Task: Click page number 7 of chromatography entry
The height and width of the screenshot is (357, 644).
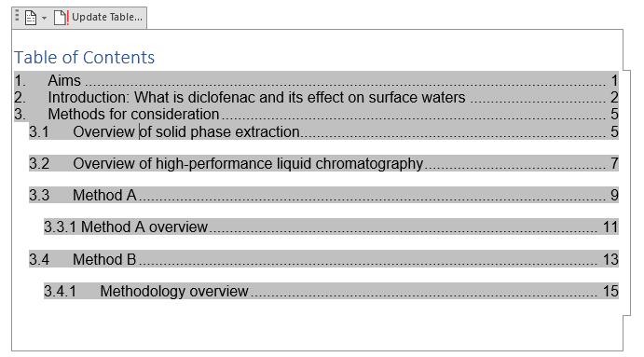Action: 614,163
